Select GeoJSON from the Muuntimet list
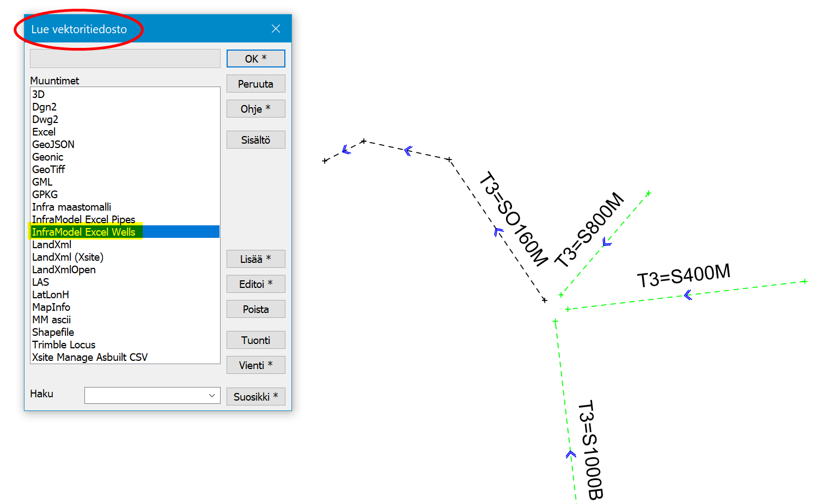817x504 pixels. [53, 144]
